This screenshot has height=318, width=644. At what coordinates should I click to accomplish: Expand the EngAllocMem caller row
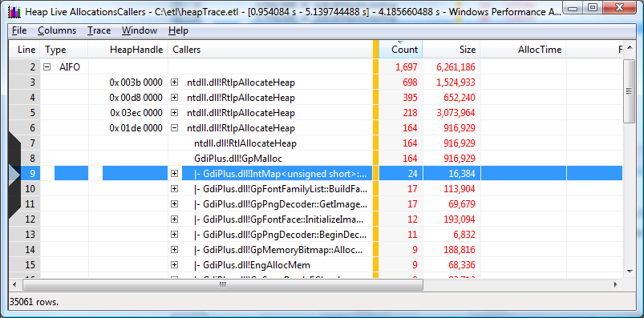tap(175, 264)
